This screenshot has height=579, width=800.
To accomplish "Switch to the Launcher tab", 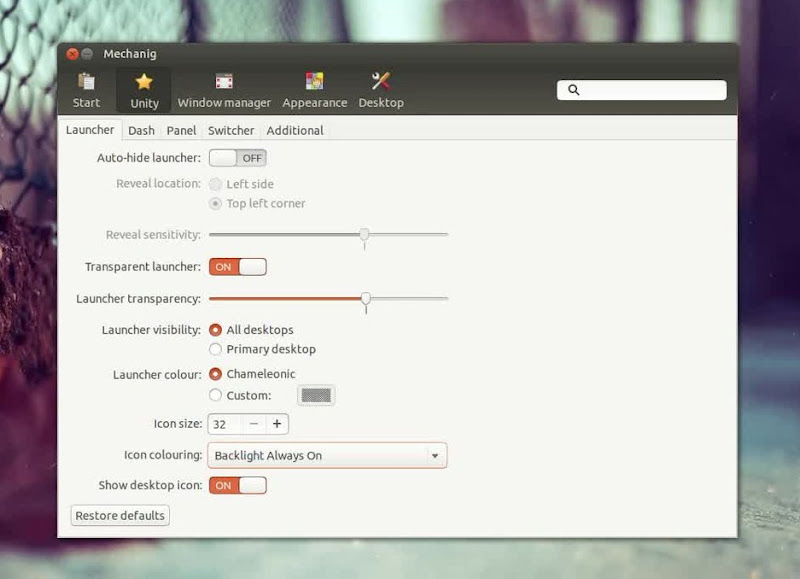I will (x=90, y=130).
